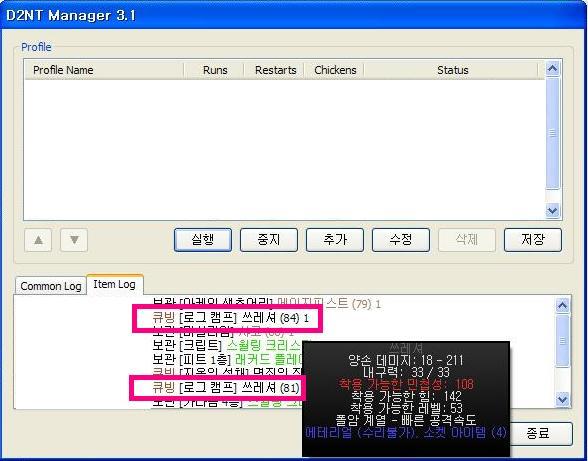The width and height of the screenshot is (588, 461).
Task: Select the Item Log tab
Action: (114, 284)
